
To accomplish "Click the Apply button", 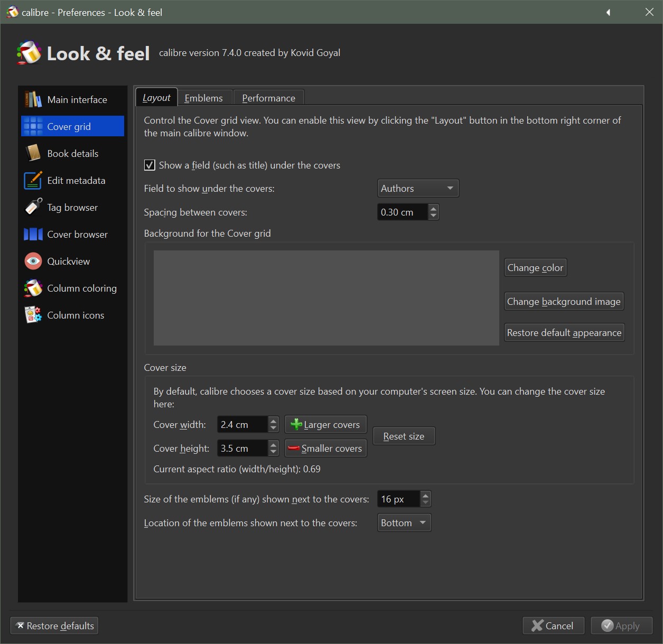I will pos(621,626).
